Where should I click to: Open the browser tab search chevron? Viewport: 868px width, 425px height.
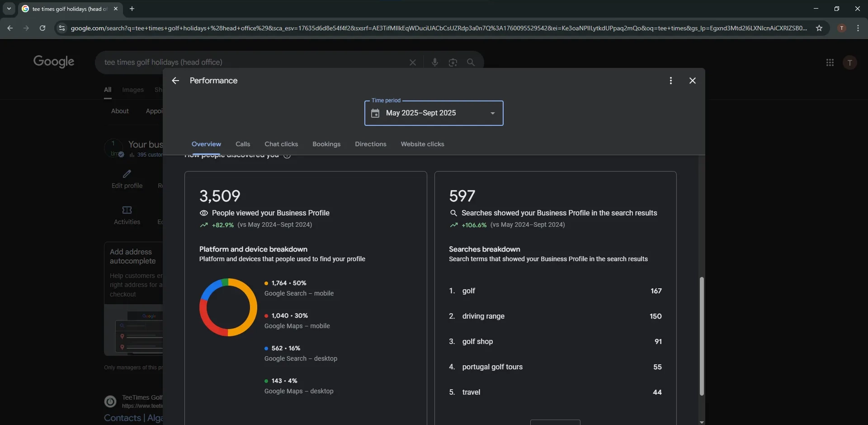point(9,9)
